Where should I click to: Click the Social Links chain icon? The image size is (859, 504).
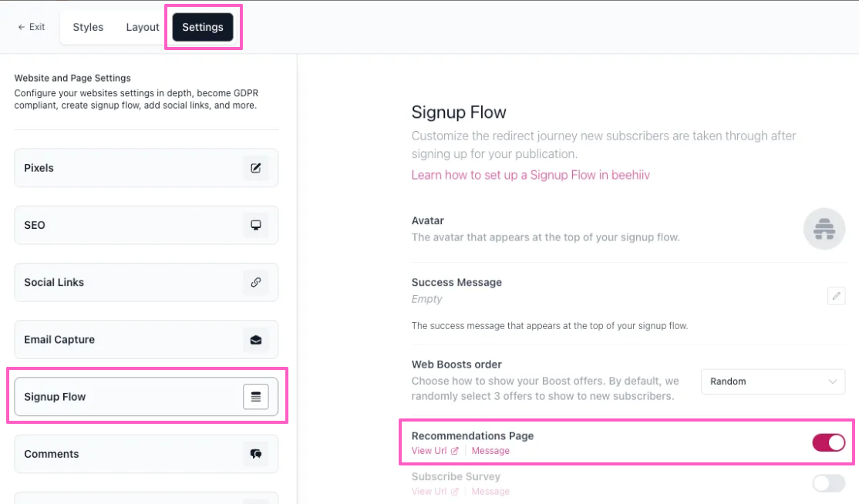(x=256, y=282)
